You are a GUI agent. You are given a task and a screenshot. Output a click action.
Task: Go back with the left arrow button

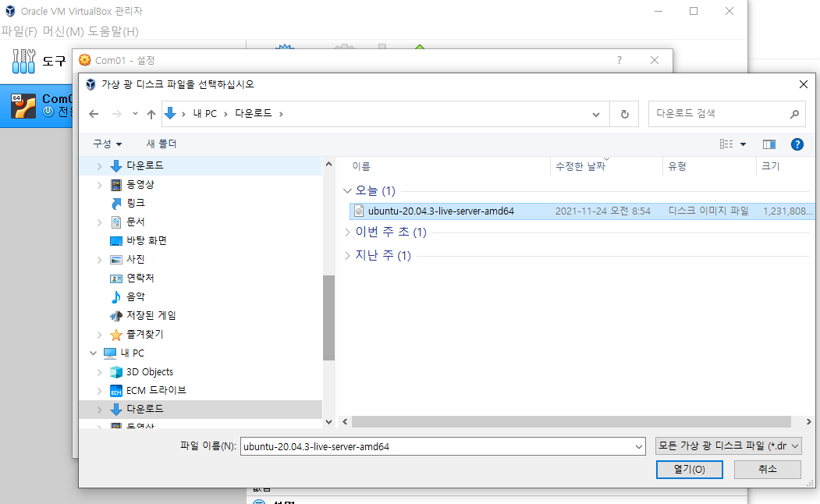94,114
